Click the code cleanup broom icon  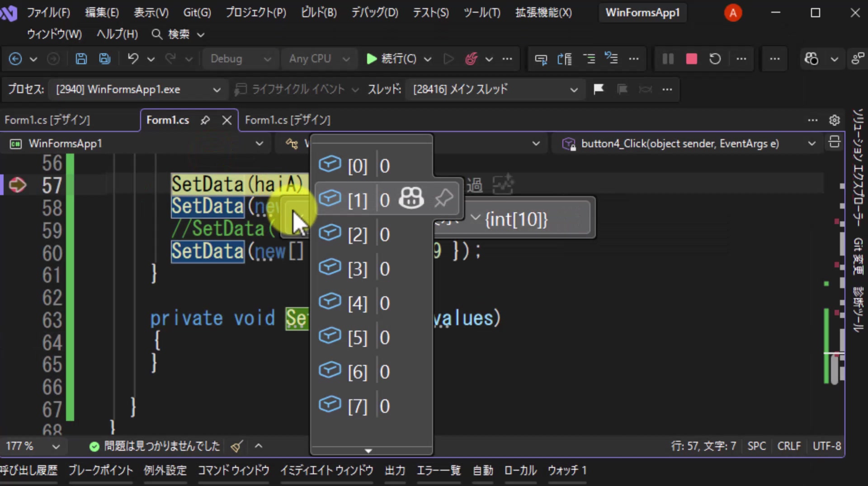point(236,446)
